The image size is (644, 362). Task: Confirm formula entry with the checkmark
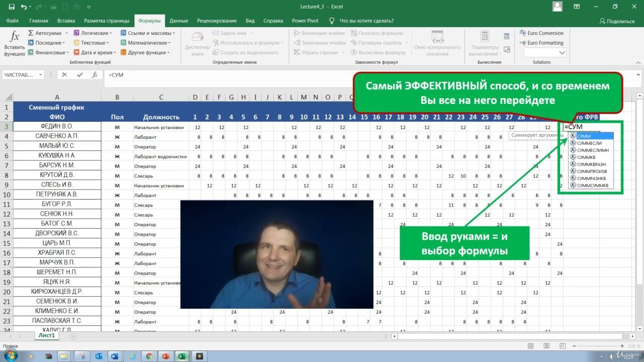click(x=79, y=75)
